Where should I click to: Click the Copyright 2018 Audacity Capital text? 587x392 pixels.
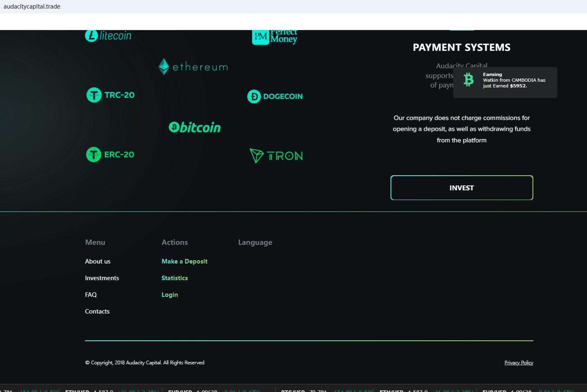[145, 363]
